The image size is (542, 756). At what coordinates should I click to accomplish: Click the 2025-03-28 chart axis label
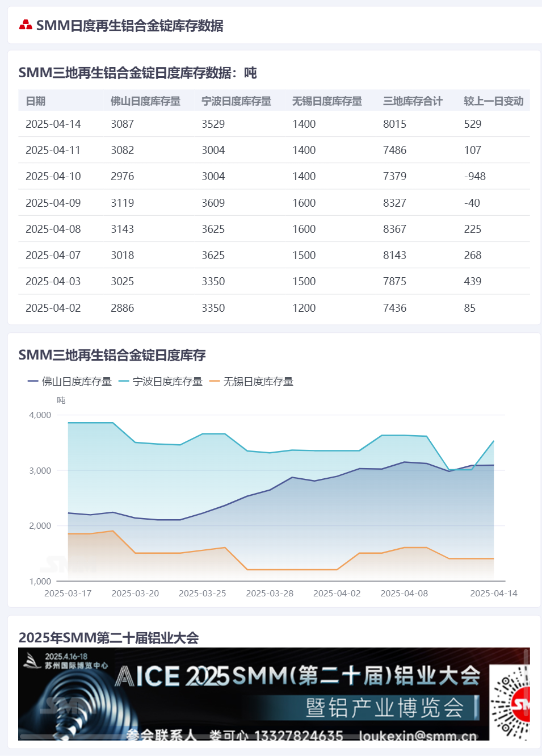pos(270,593)
